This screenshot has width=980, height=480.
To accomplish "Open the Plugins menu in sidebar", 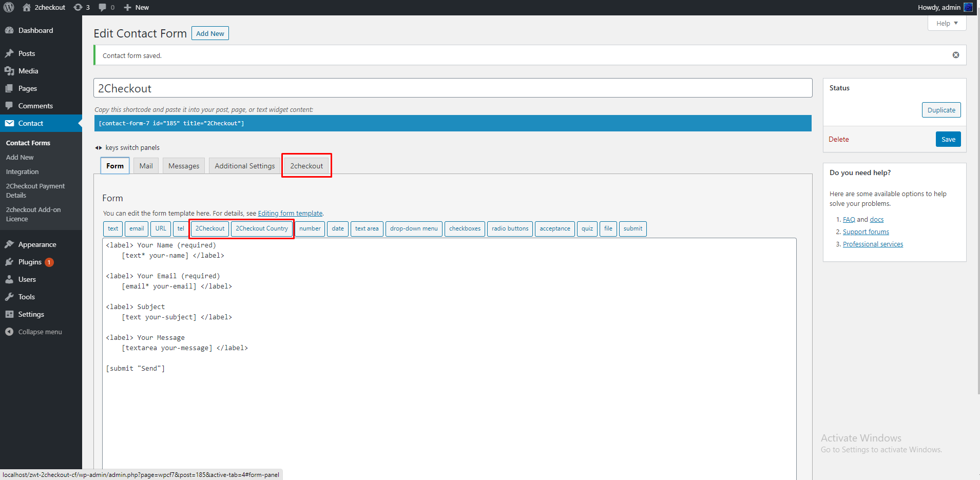I will (30, 262).
